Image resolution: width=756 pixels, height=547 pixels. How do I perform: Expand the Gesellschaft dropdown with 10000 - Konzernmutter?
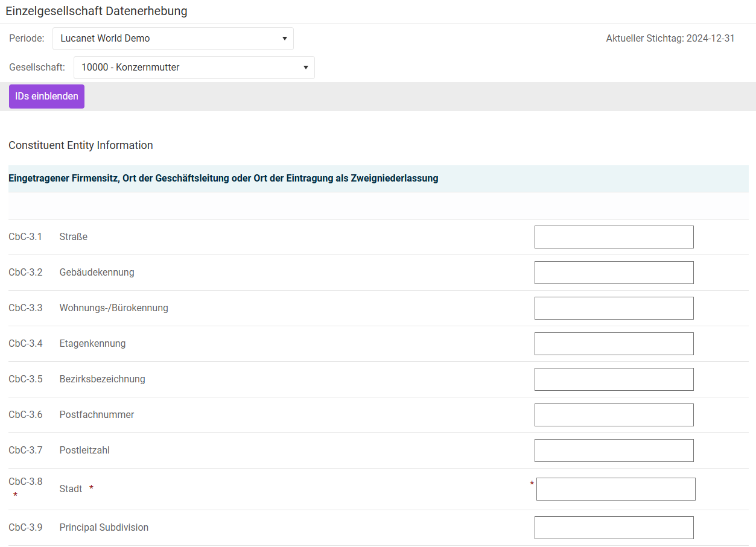tap(194, 68)
